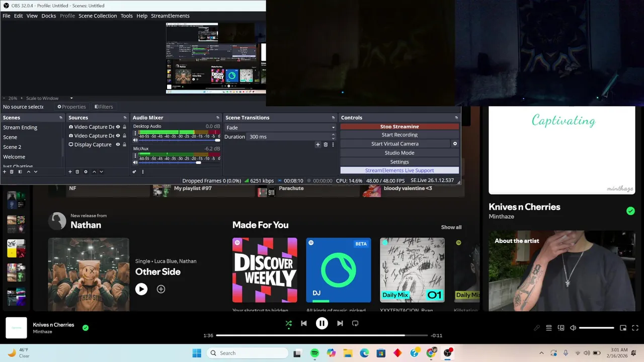
Task: Toggle visibility of the first Video Capture Device source
Action: pyautogui.click(x=118, y=127)
